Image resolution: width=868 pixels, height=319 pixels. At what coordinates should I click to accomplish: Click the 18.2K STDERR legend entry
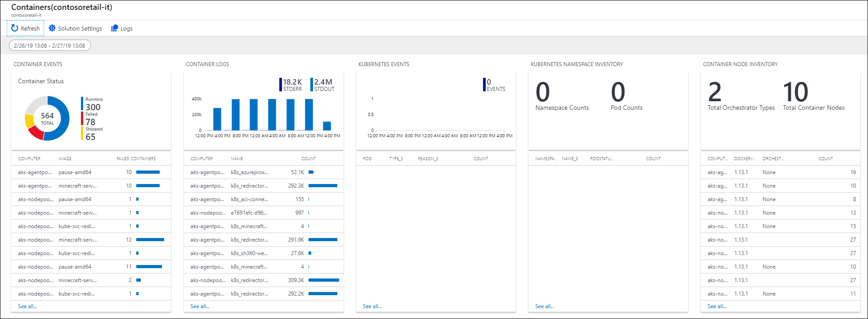[x=291, y=85]
